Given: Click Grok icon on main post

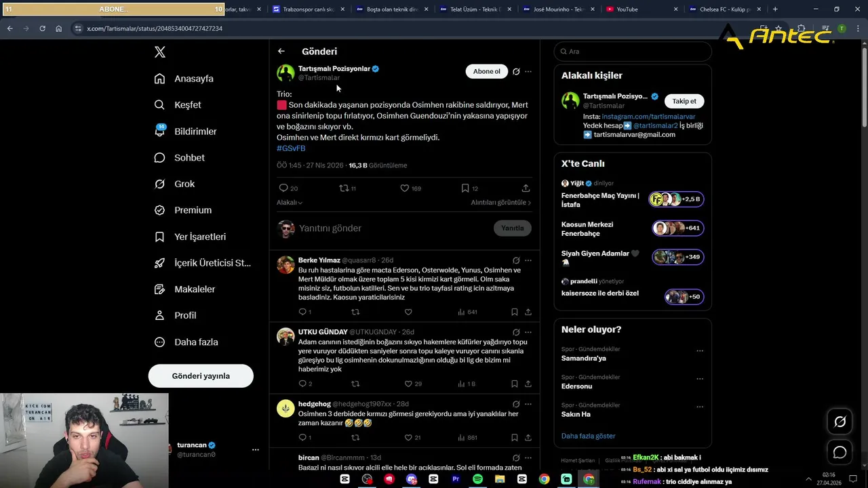Looking at the screenshot, I should coord(516,71).
